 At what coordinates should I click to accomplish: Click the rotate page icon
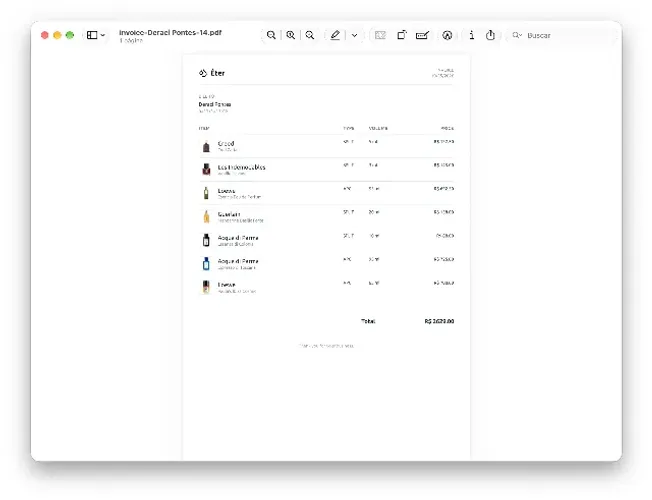(401, 35)
